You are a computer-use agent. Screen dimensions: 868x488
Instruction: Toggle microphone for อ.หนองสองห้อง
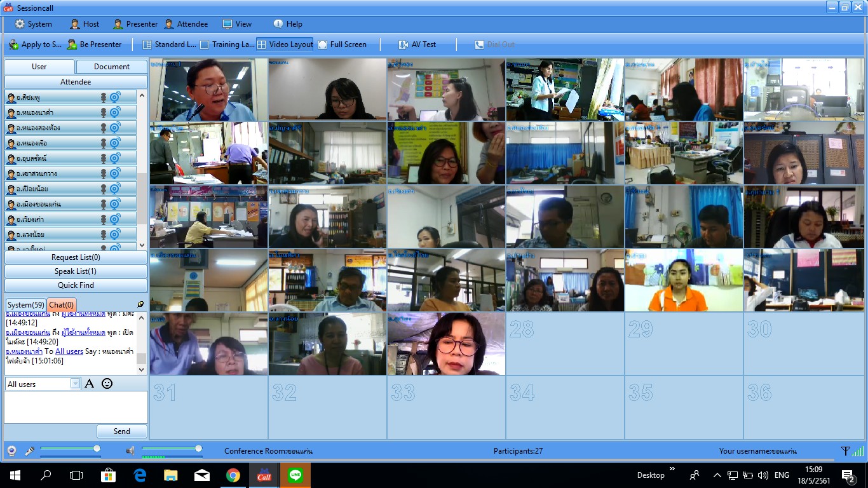click(103, 128)
